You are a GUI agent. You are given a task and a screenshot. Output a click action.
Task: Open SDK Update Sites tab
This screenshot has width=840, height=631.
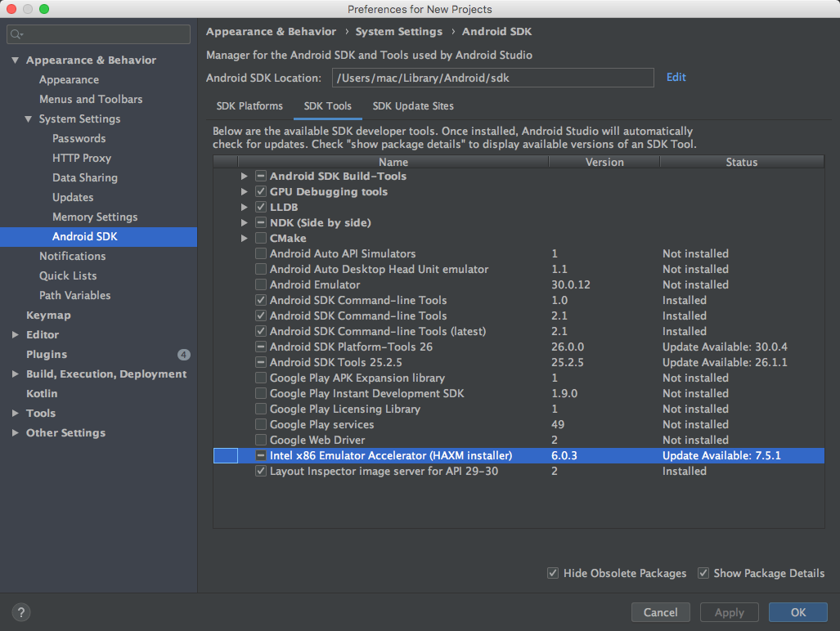pyautogui.click(x=413, y=106)
